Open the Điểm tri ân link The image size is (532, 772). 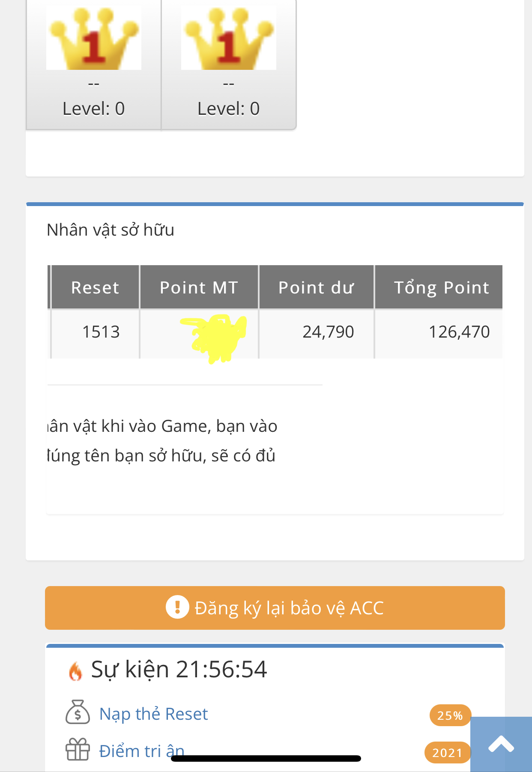[141, 751]
